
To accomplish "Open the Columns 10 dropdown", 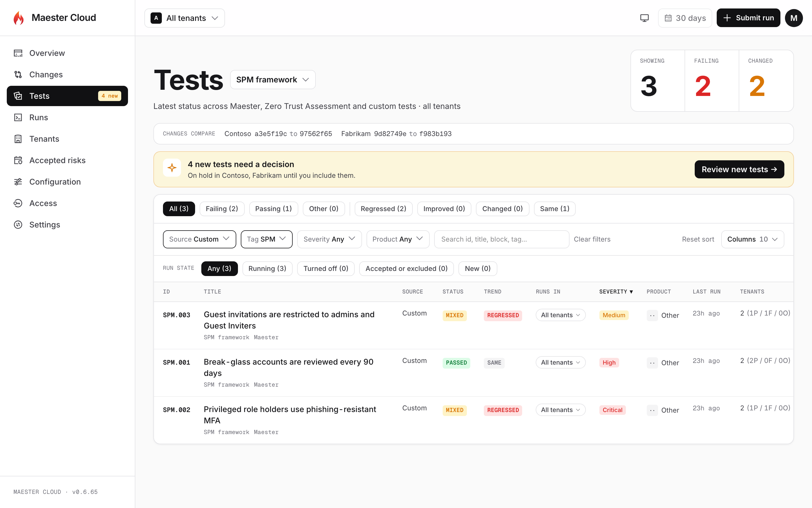I will pyautogui.click(x=752, y=239).
